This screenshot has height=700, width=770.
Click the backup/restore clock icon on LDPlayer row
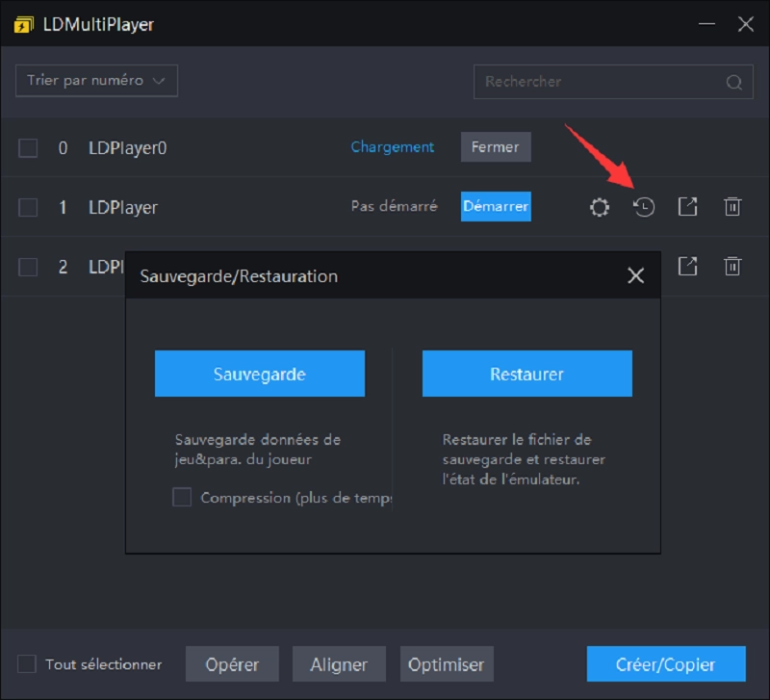point(643,206)
